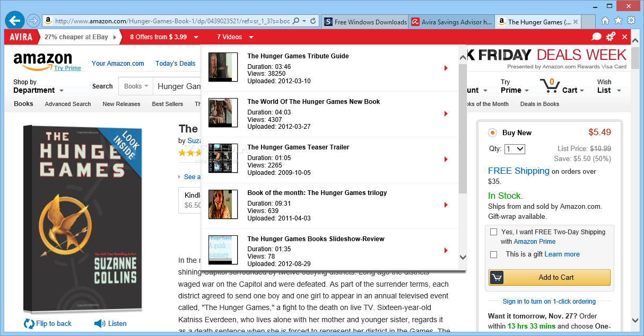Image resolution: width=644 pixels, height=336 pixels.
Task: Check the FREE Two-Day Shipping checkbox
Action: pos(494,232)
